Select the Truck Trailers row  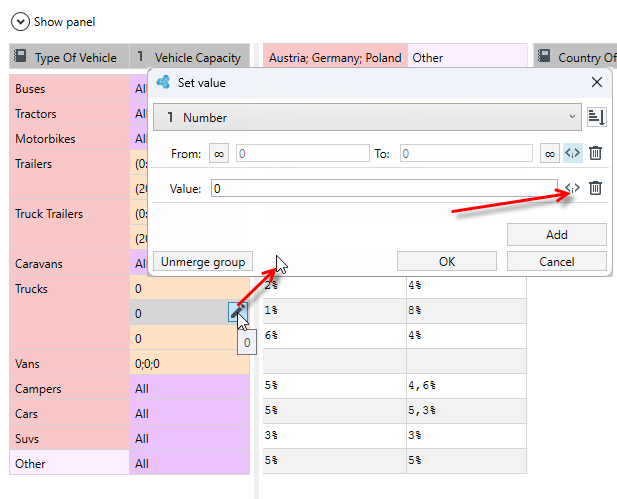click(69, 224)
